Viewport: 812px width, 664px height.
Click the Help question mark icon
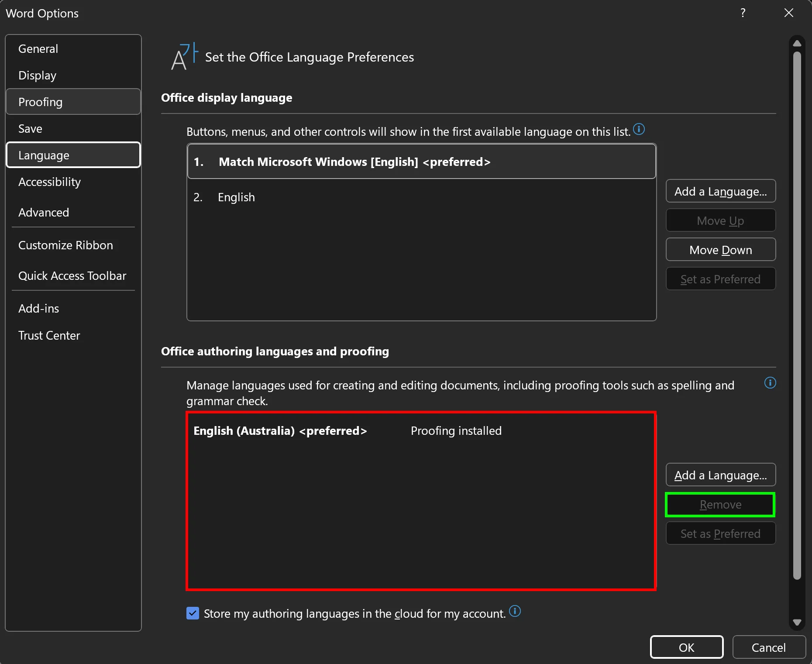[x=743, y=13]
